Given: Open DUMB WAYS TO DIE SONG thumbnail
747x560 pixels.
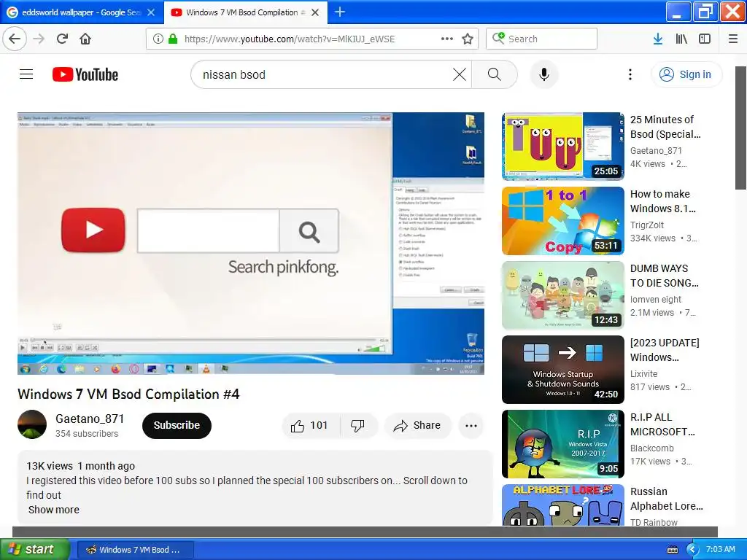Looking at the screenshot, I should [x=562, y=295].
